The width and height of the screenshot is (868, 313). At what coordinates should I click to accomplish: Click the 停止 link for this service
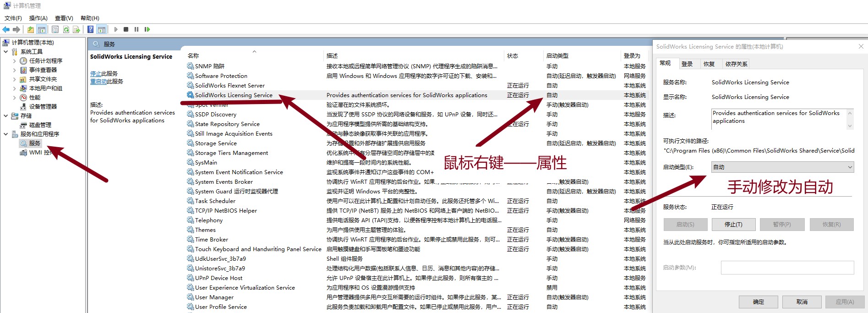pos(96,73)
